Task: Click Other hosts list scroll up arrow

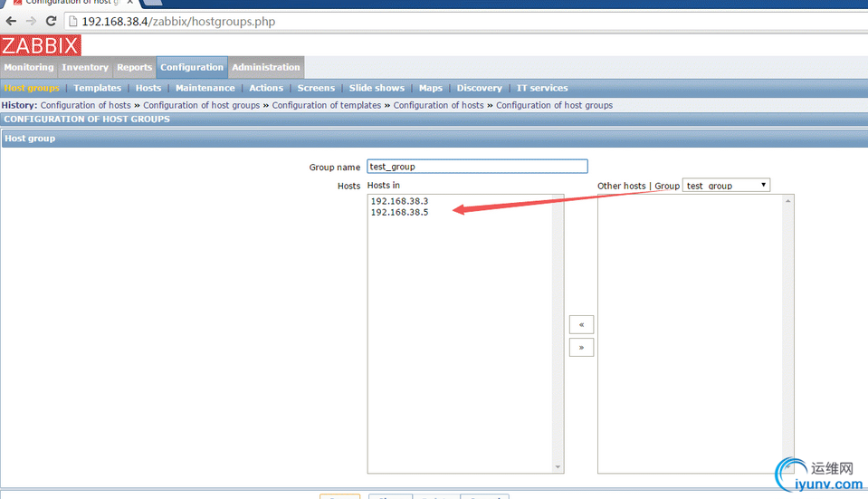Action: [x=787, y=201]
